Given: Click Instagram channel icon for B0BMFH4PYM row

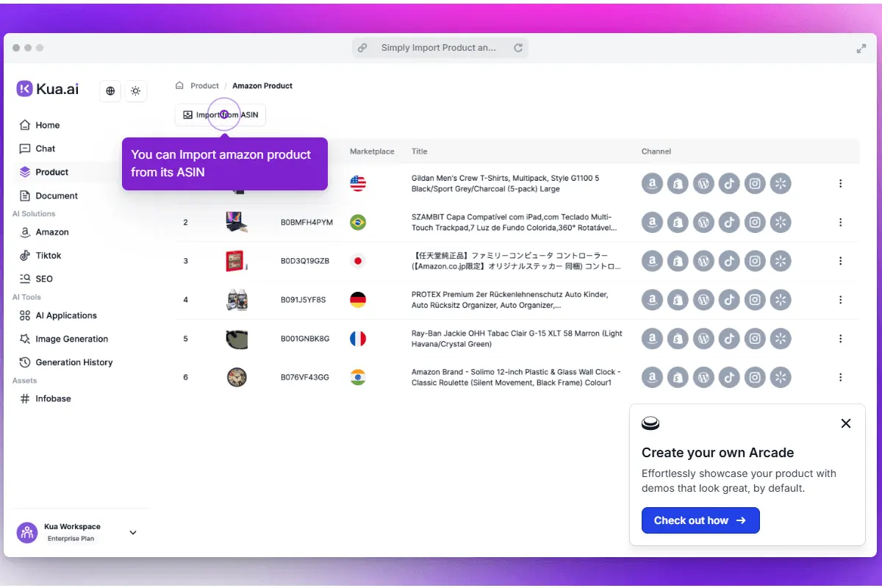Looking at the screenshot, I should 755,222.
